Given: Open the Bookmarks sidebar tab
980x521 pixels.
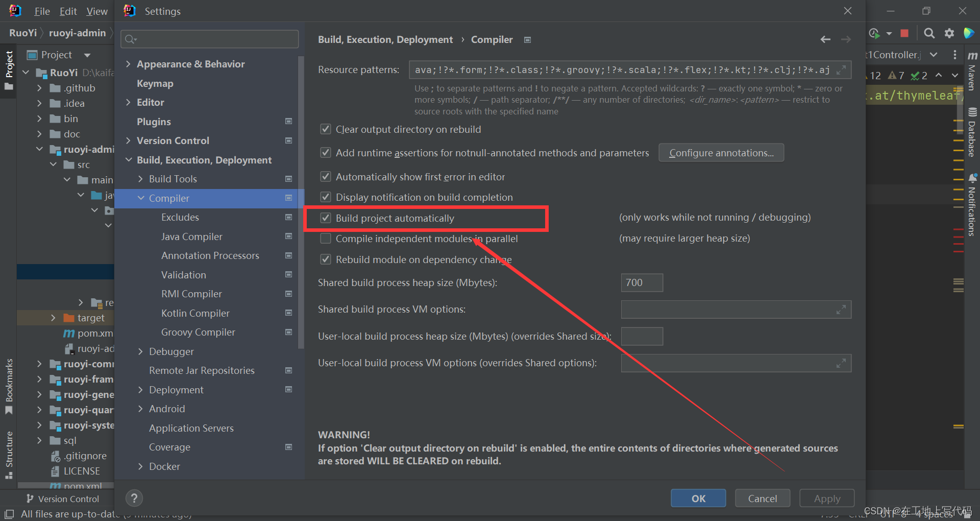Looking at the screenshot, I should coord(9,387).
